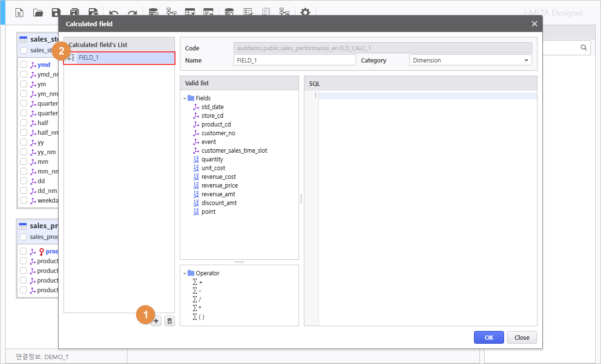Click the trash icon to delete calculated field
This screenshot has width=601, height=364.
[x=170, y=321]
